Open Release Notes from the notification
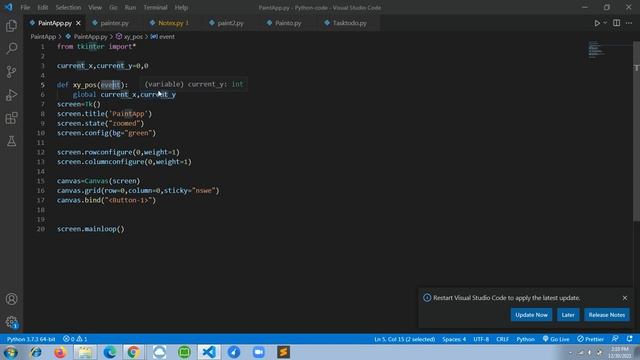640x360 pixels. 607,315
